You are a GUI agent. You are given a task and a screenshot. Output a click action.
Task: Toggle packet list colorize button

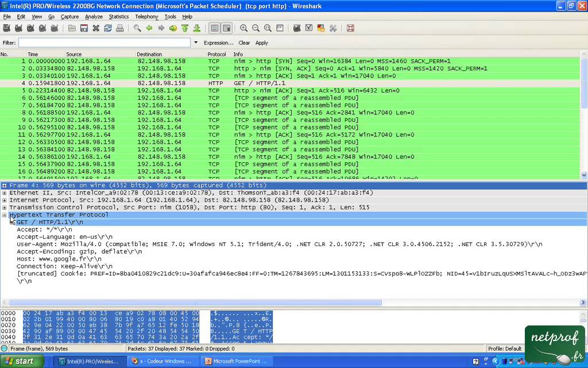coord(215,28)
